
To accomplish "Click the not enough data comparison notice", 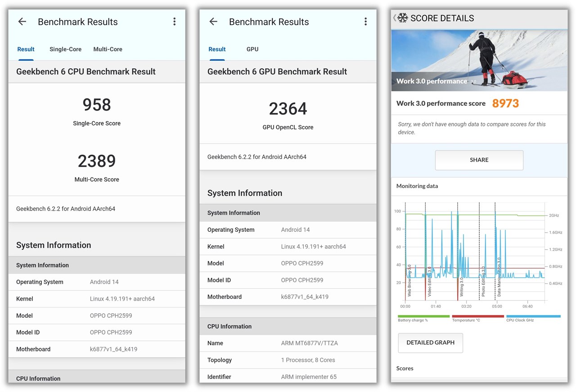I will (x=472, y=128).
